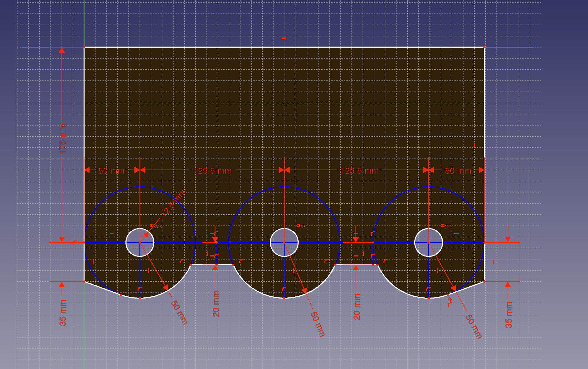
Task: Select the left 129,5 mm spacing dimension
Action: [213, 171]
